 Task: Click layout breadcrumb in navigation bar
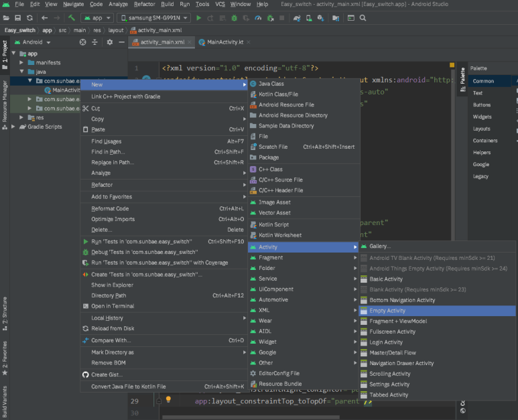click(x=116, y=30)
